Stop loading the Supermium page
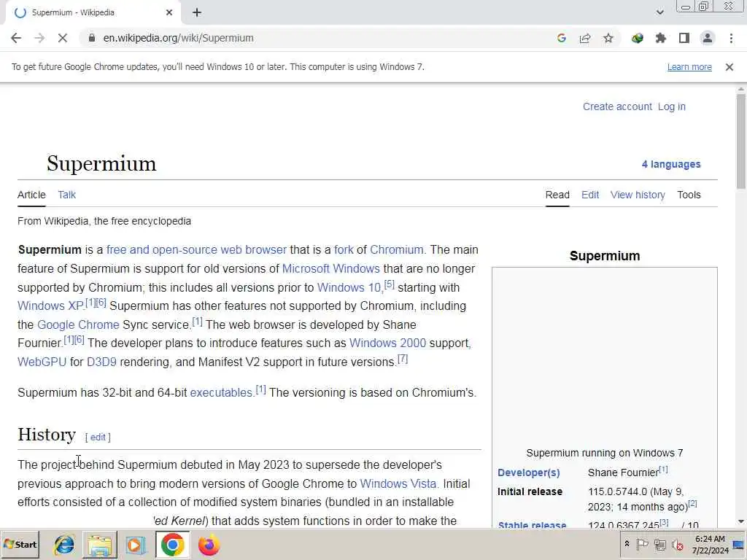 63,38
